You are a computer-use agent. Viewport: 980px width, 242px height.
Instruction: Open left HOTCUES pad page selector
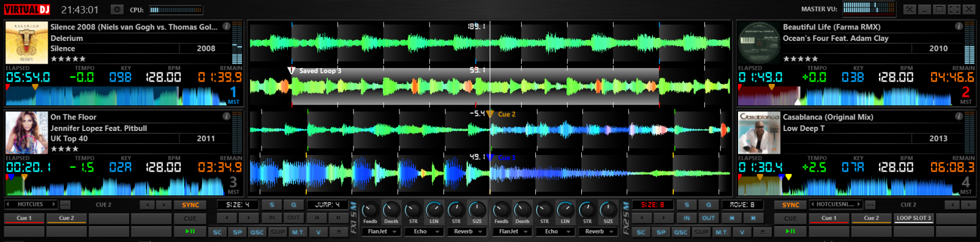click(31, 205)
